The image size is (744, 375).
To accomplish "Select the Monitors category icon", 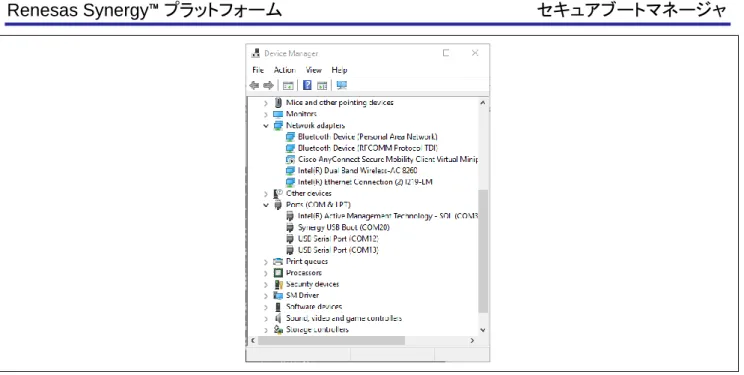I will [278, 114].
